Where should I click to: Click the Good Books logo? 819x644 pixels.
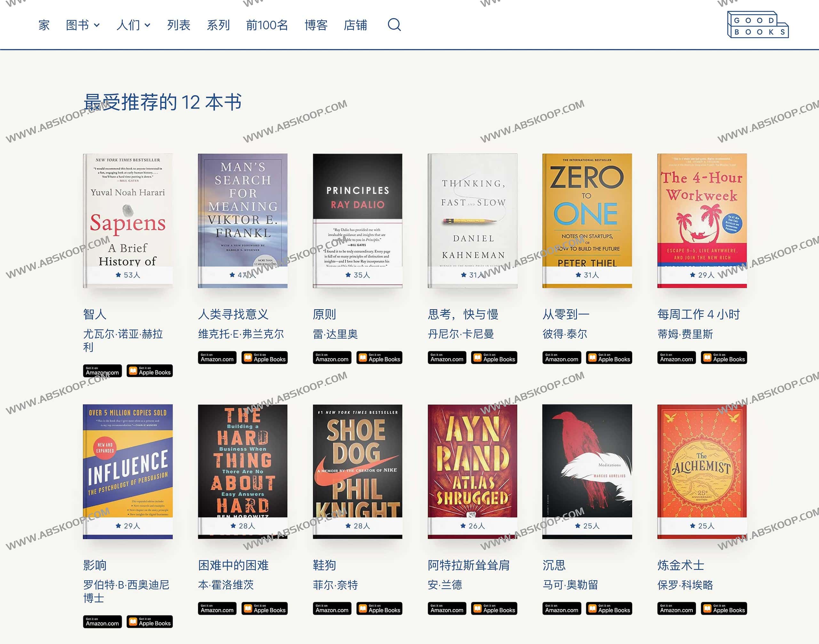(758, 25)
